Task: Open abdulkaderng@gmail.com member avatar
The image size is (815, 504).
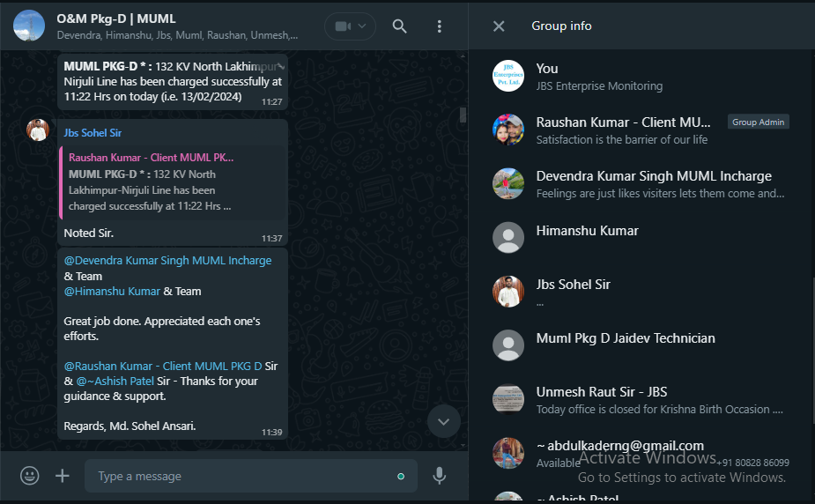Action: coord(508,453)
